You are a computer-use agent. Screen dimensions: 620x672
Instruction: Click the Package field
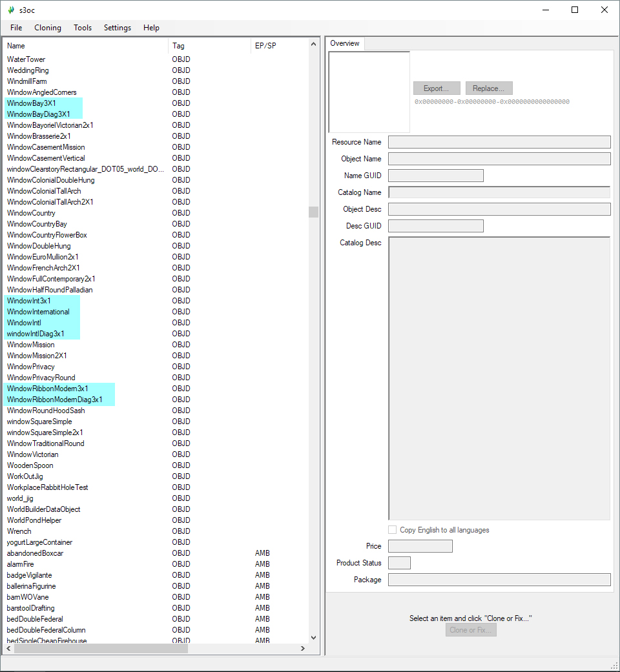(x=499, y=580)
